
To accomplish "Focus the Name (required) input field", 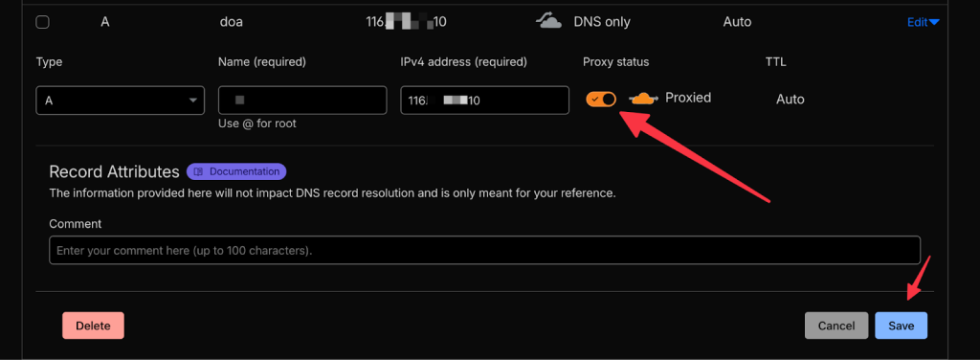I will (x=302, y=100).
